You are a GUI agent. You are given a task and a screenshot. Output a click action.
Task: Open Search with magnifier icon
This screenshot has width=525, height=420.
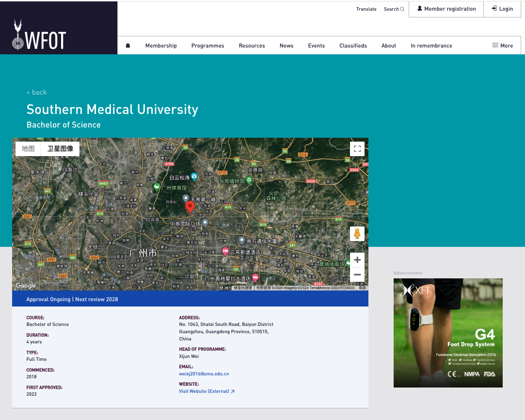(394, 9)
